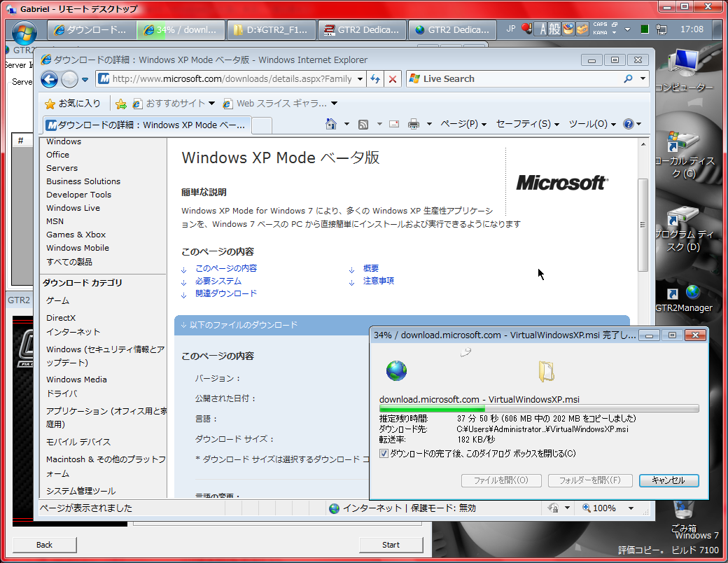The width and height of the screenshot is (728, 563).
Task: Click the Home icon in the command bar
Action: tap(331, 124)
